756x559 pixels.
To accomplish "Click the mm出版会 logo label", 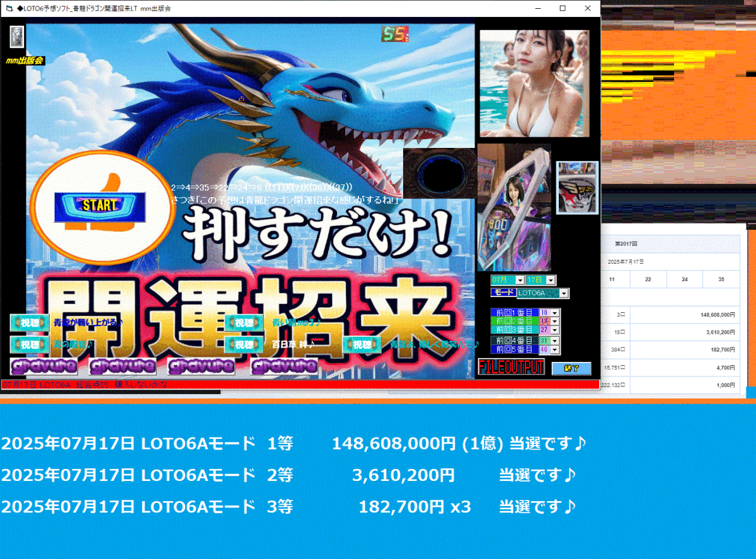I will (25, 60).
